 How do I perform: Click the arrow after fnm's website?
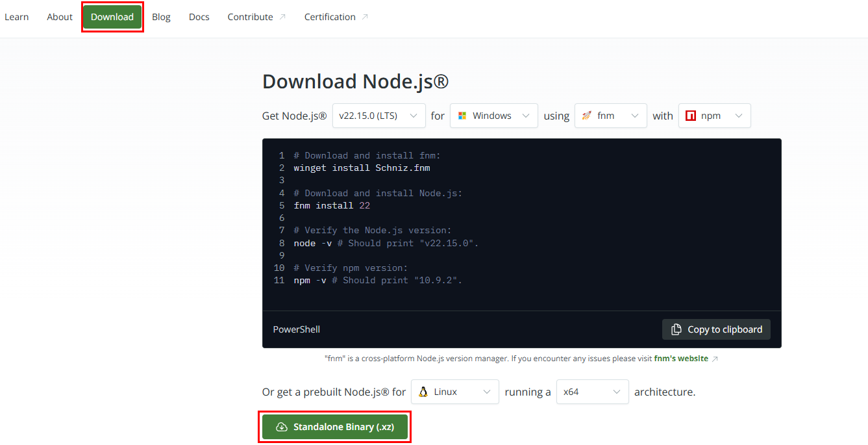(715, 359)
